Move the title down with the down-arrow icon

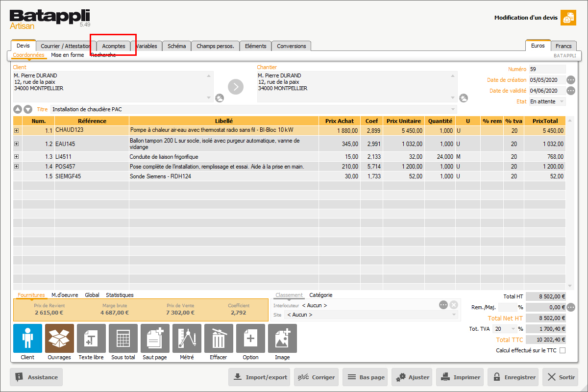click(28, 110)
